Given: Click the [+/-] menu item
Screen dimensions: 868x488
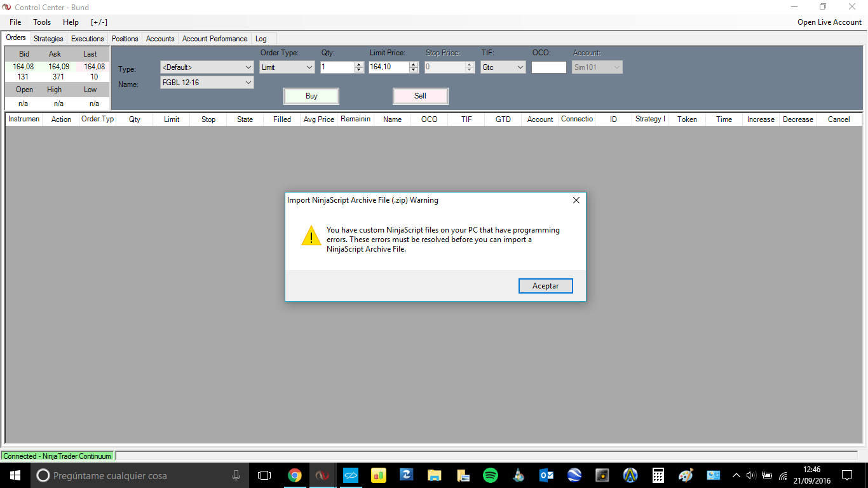Looking at the screenshot, I should [99, 22].
